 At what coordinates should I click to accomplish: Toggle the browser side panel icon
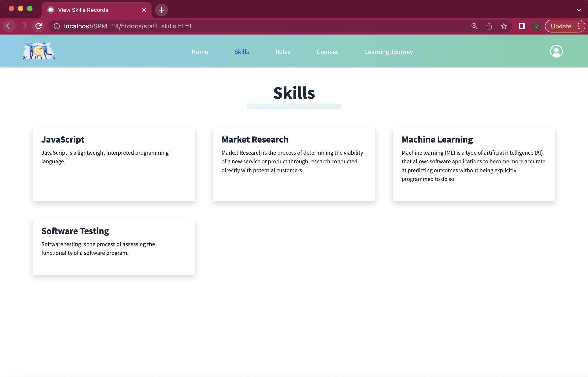coord(522,26)
